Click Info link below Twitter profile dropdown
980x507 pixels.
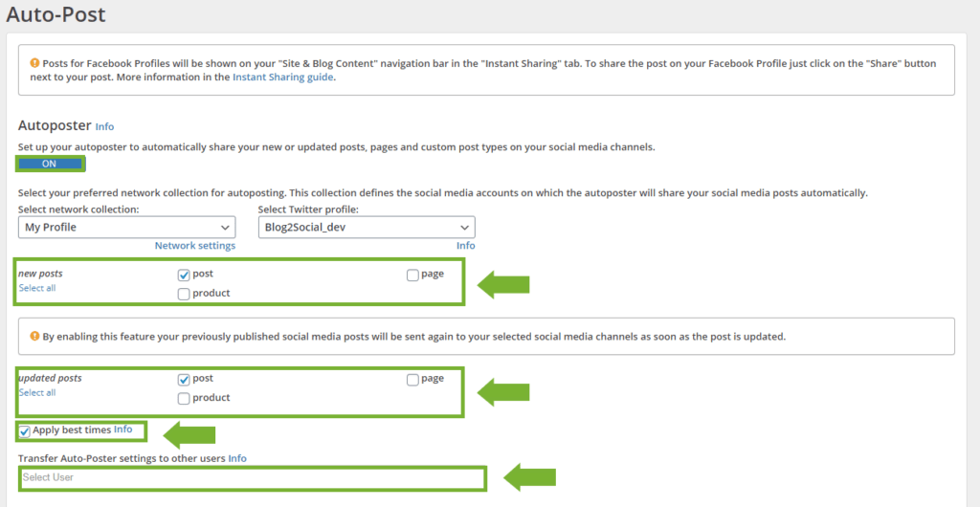(x=465, y=246)
